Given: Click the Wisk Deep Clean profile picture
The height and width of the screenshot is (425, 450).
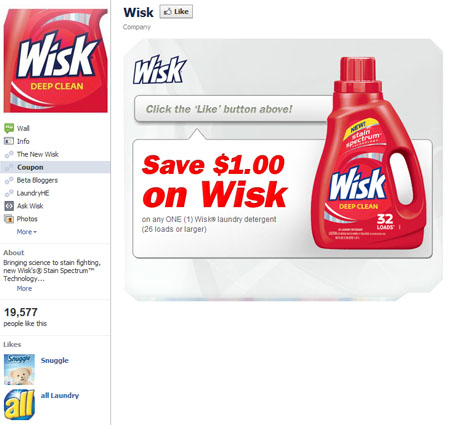Looking at the screenshot, I should (56, 61).
